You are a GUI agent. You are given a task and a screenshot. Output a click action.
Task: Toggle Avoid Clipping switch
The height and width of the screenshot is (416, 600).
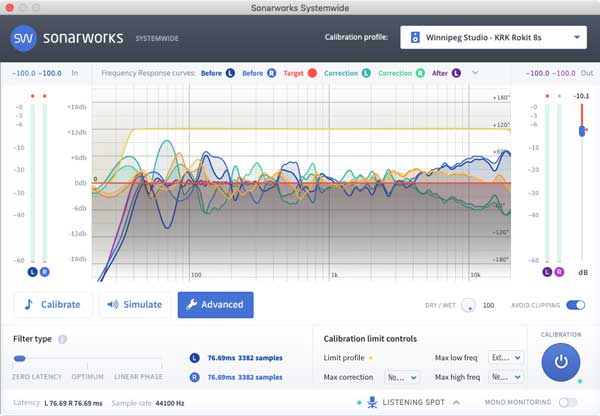tap(576, 305)
